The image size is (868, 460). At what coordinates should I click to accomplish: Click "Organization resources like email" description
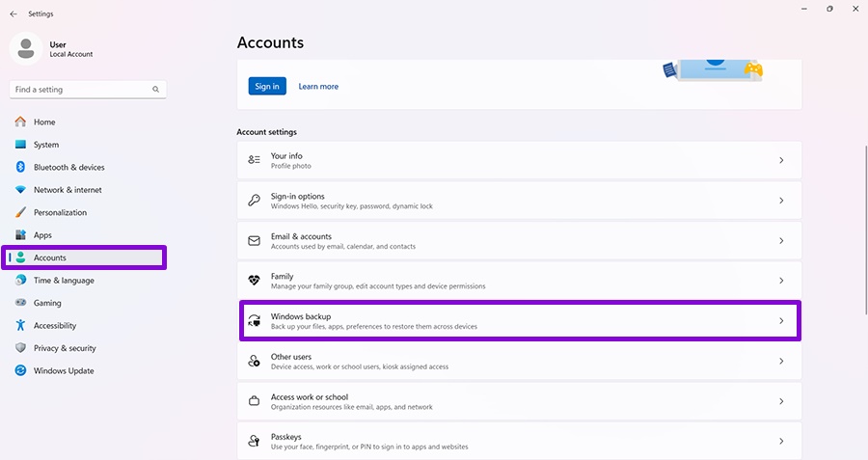351,407
